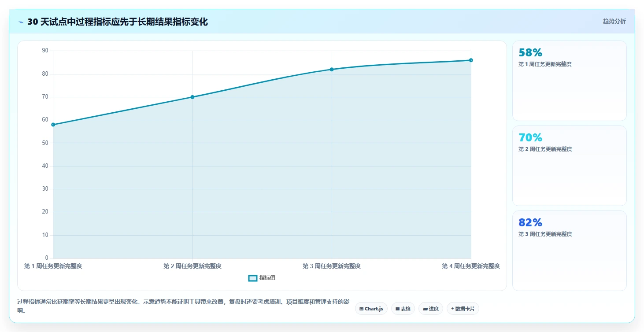Click card label 第 1 周任务更新完整度
The width and height of the screenshot is (644, 332).
545,64
